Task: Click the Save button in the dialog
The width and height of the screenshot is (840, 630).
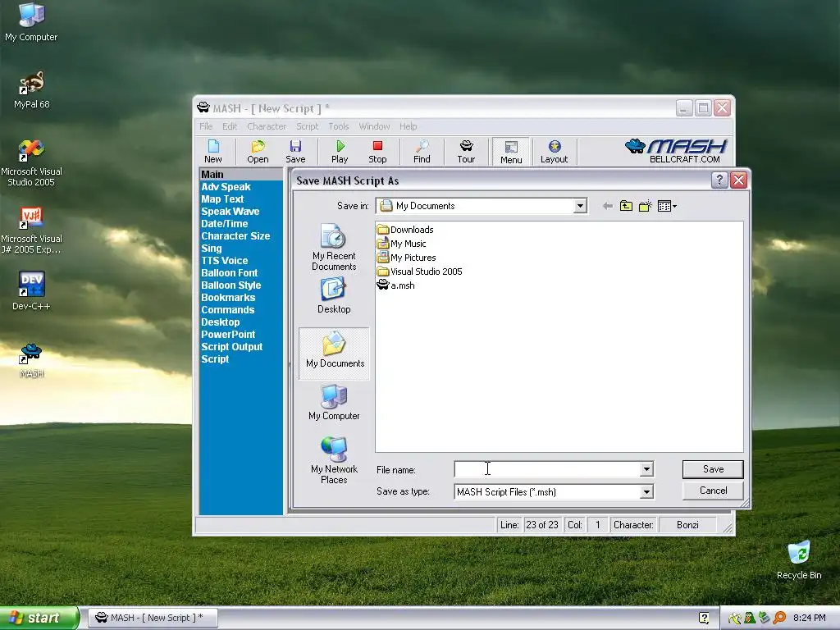Action: tap(713, 469)
